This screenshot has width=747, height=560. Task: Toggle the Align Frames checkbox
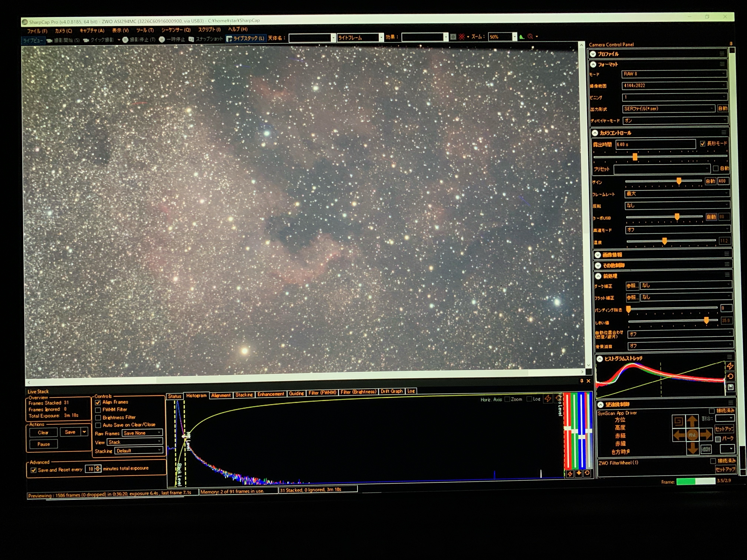tap(98, 402)
